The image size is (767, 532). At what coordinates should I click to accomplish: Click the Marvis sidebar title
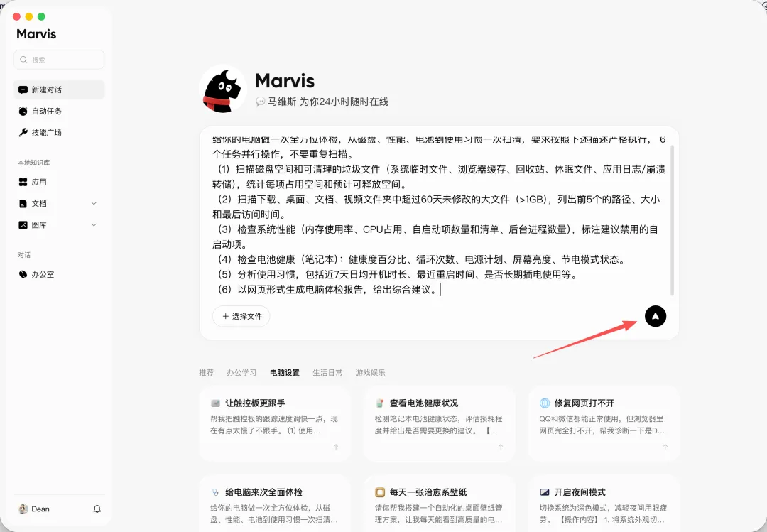36,34
